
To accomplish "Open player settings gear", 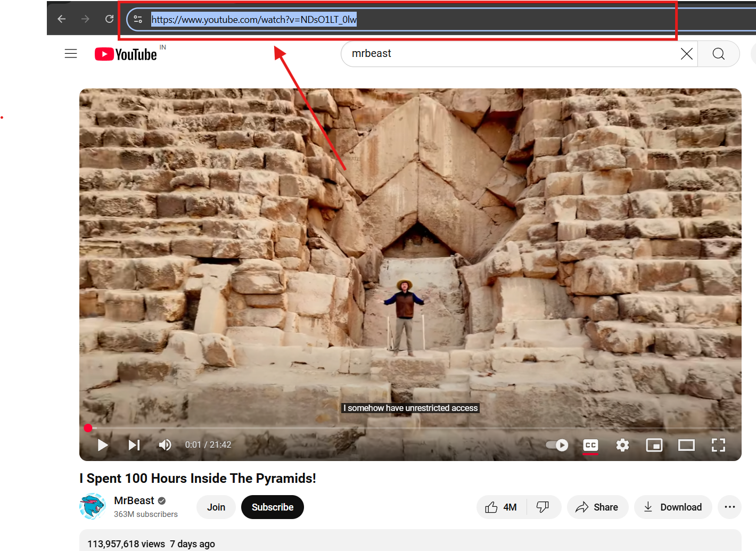I will pos(622,445).
